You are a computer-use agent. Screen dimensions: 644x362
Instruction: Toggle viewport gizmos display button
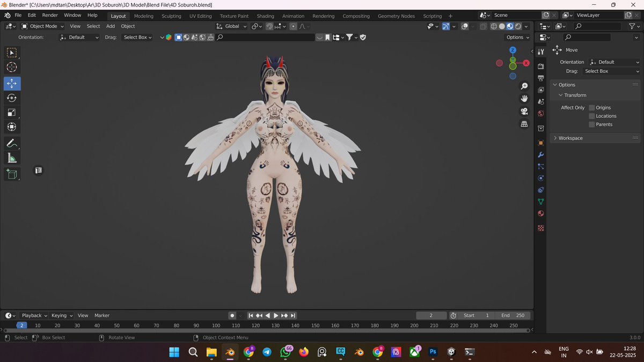pos(446,26)
